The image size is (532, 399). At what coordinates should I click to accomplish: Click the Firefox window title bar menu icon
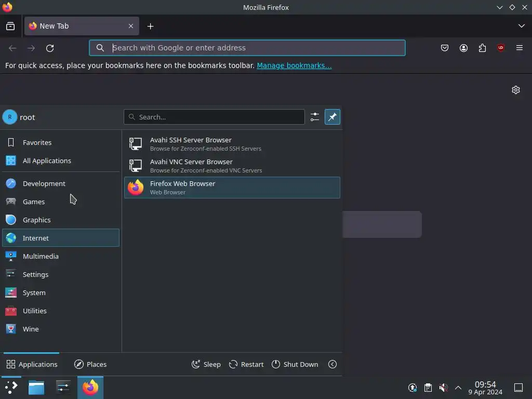pyautogui.click(x=7, y=7)
